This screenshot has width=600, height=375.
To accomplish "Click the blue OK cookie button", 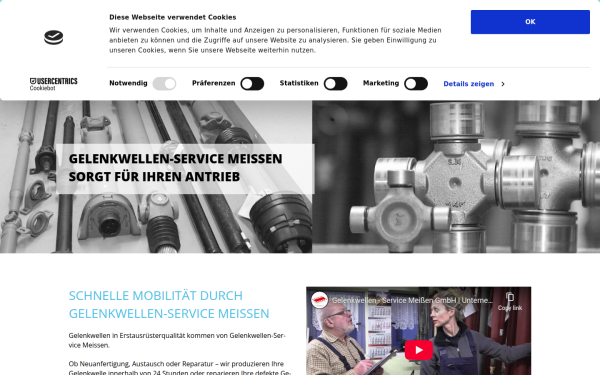I will click(x=530, y=22).
